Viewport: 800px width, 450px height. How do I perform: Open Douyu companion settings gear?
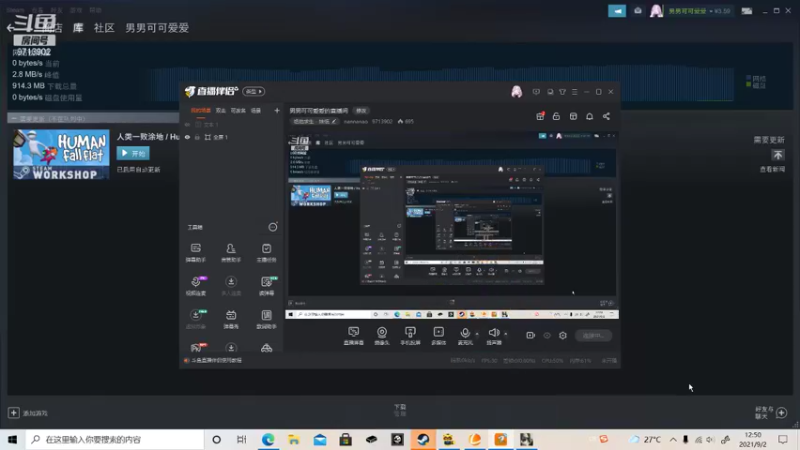tap(563, 335)
